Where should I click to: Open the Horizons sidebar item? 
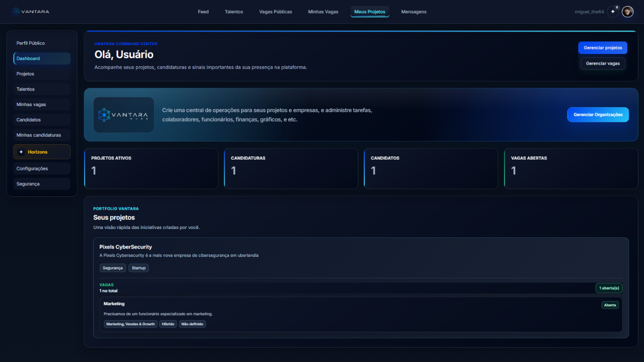coord(42,152)
